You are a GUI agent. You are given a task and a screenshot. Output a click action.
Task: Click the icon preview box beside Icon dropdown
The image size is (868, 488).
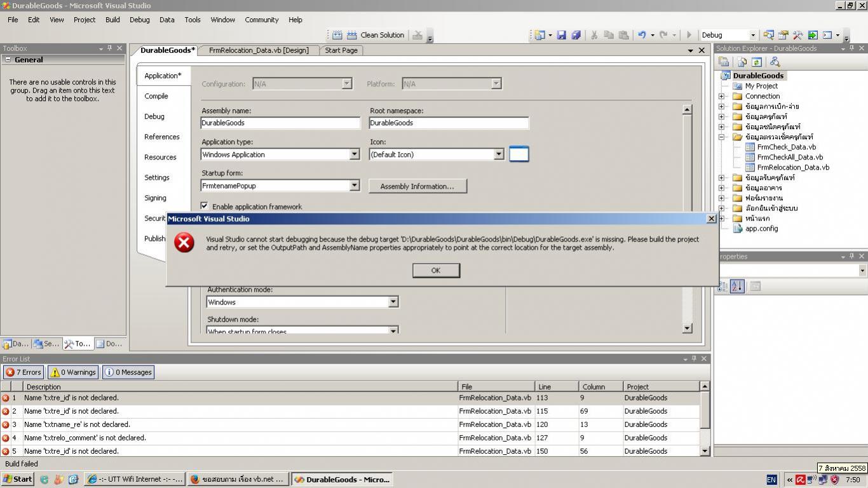pyautogui.click(x=519, y=154)
